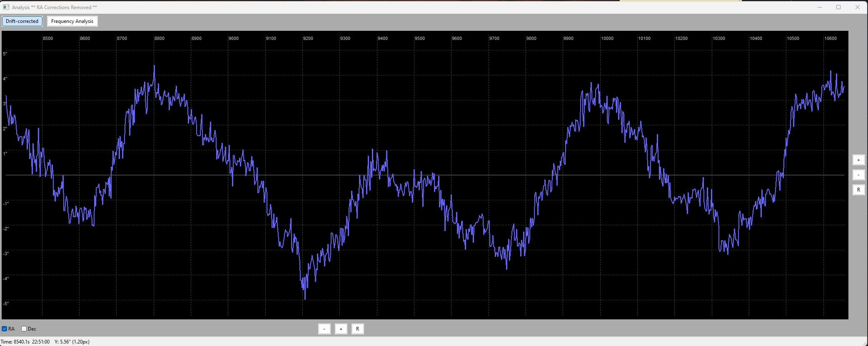This screenshot has width=868, height=346.
Task: Minimize the Analysis window
Action: [820, 7]
